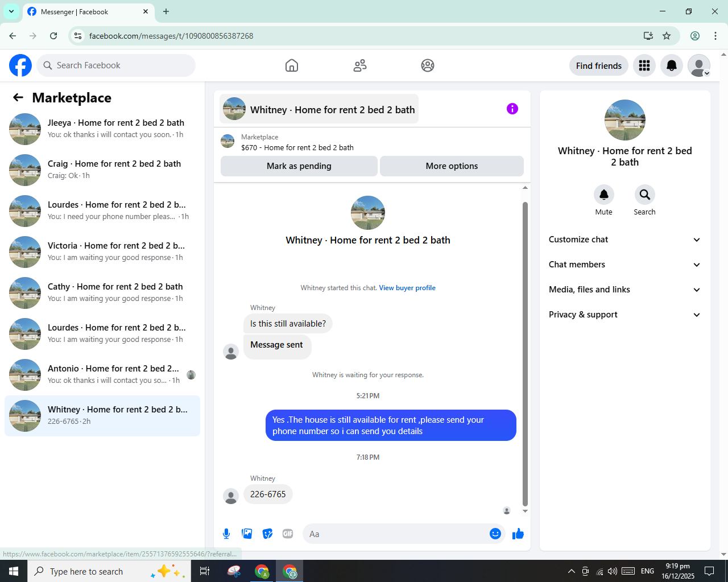Viewport: 728px width, 582px height.
Task: Open the apps grid menu icon
Action: tap(644, 65)
